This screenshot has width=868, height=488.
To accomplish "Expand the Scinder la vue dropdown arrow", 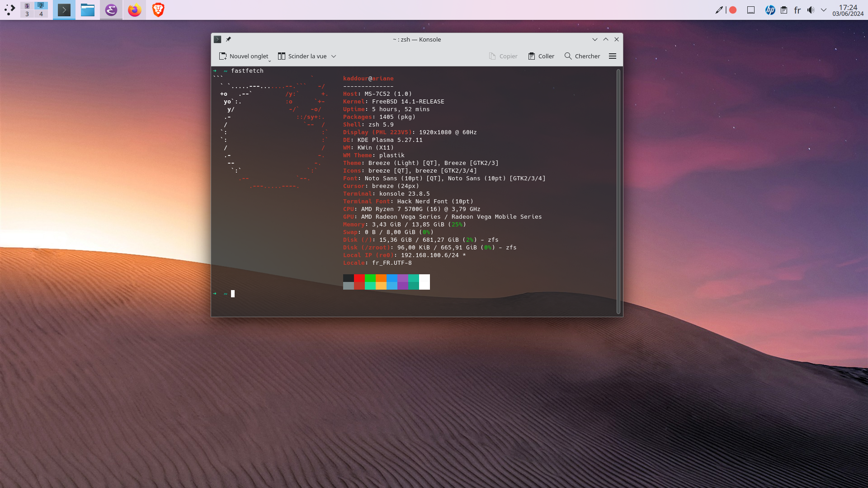I will tap(334, 56).
